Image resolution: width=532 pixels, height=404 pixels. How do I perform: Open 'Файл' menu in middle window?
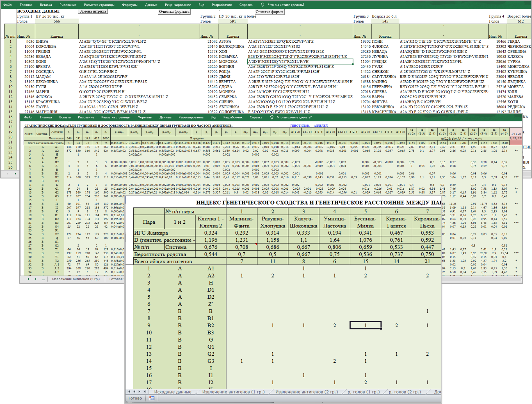28,117
